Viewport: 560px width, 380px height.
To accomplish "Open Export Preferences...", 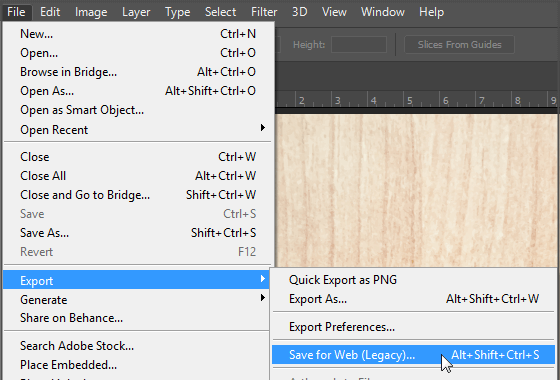I will (414, 327).
